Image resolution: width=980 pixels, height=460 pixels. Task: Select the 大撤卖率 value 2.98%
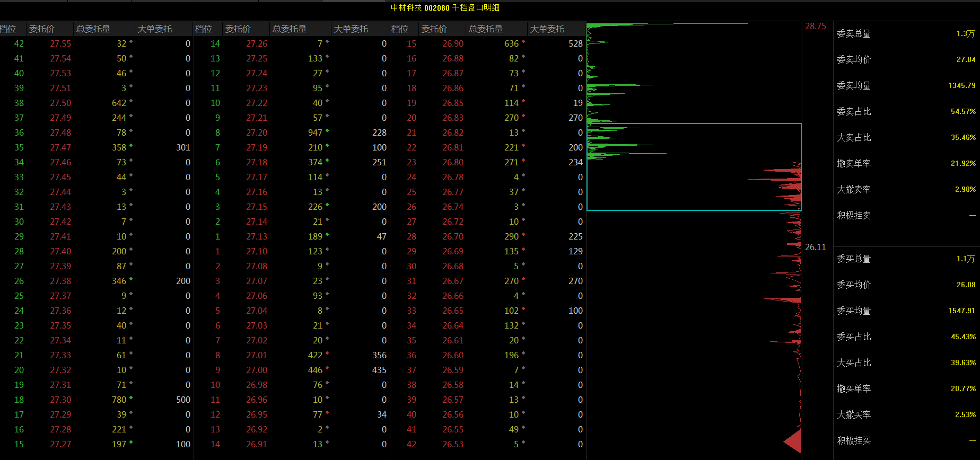coord(965,189)
